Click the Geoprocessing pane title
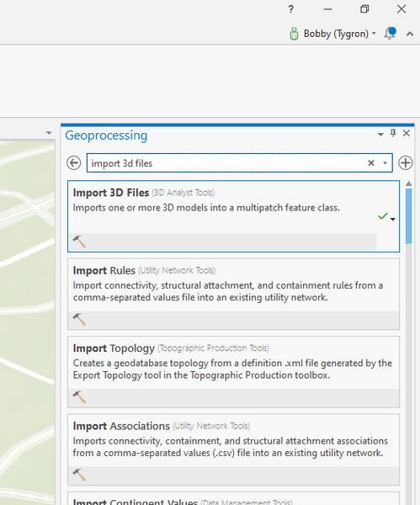The height and width of the screenshot is (505, 420). [x=106, y=136]
